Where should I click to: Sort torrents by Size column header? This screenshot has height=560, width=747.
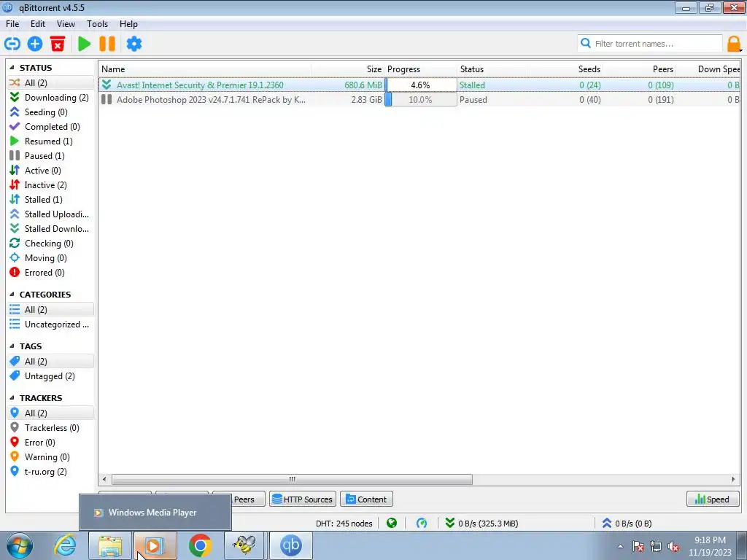[348, 69]
